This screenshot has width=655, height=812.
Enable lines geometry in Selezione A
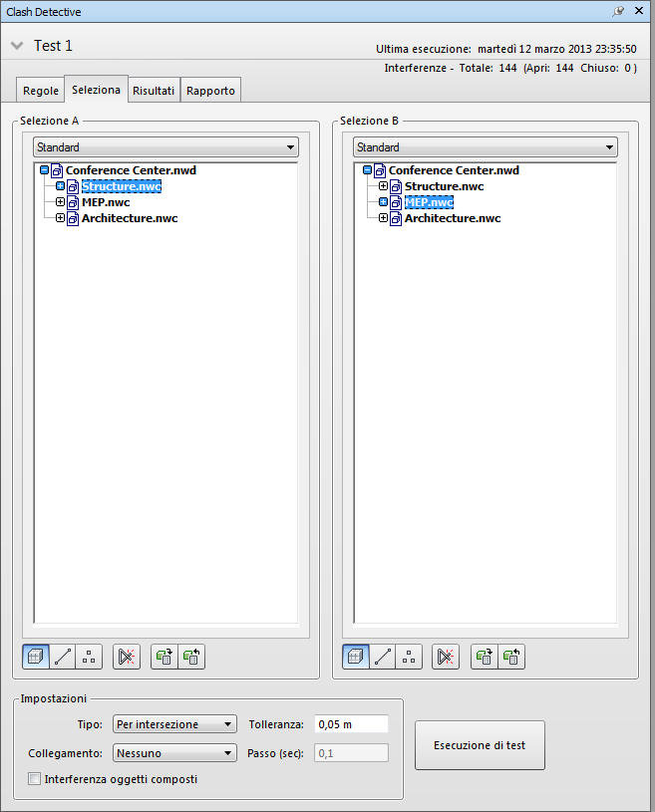63,657
